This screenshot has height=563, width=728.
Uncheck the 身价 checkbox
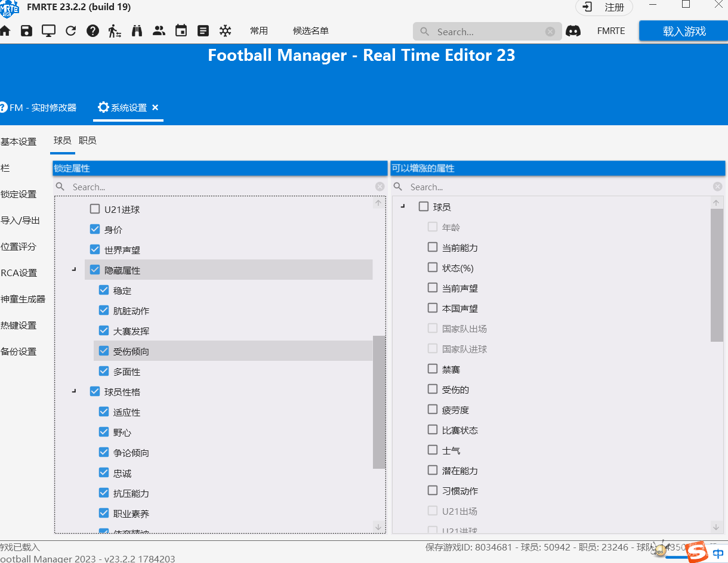point(95,230)
